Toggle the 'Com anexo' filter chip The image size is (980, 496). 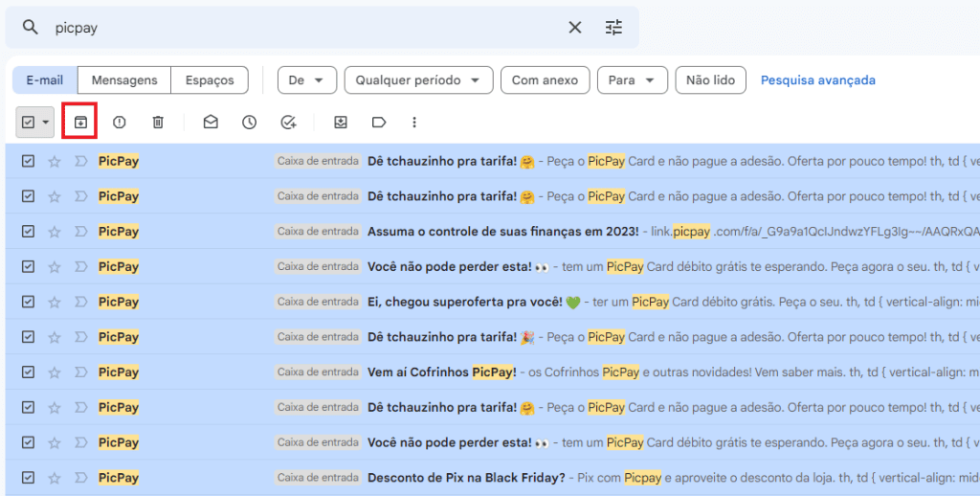coord(545,80)
